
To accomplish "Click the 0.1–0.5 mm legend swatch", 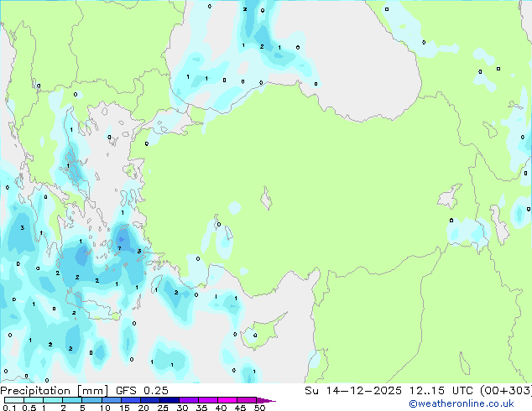I will [x=14, y=400].
